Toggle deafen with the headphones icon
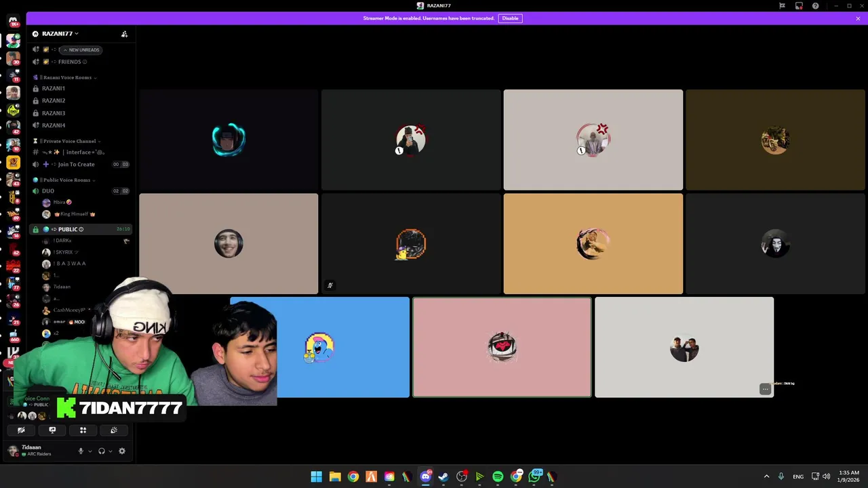Image resolution: width=868 pixels, height=488 pixels. coord(102,451)
